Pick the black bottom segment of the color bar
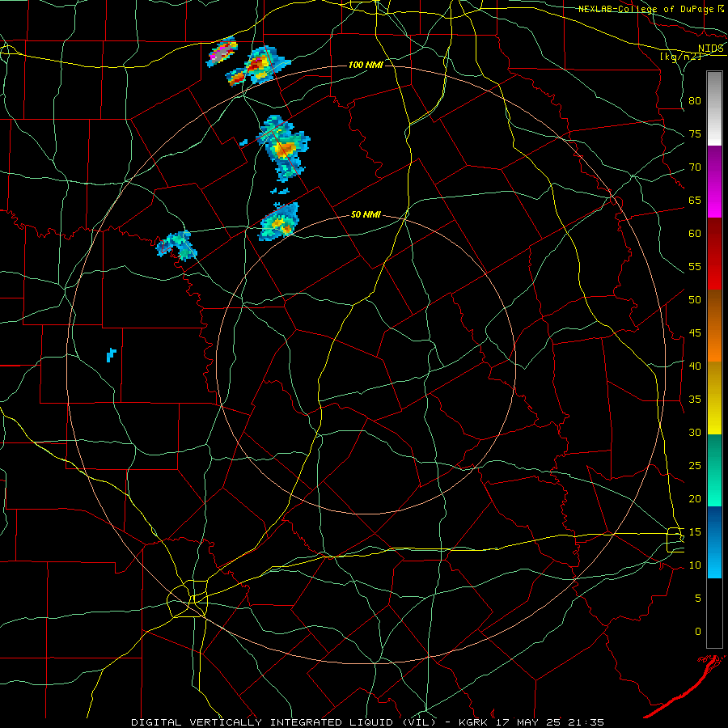This screenshot has height=728, width=728. (x=714, y=613)
